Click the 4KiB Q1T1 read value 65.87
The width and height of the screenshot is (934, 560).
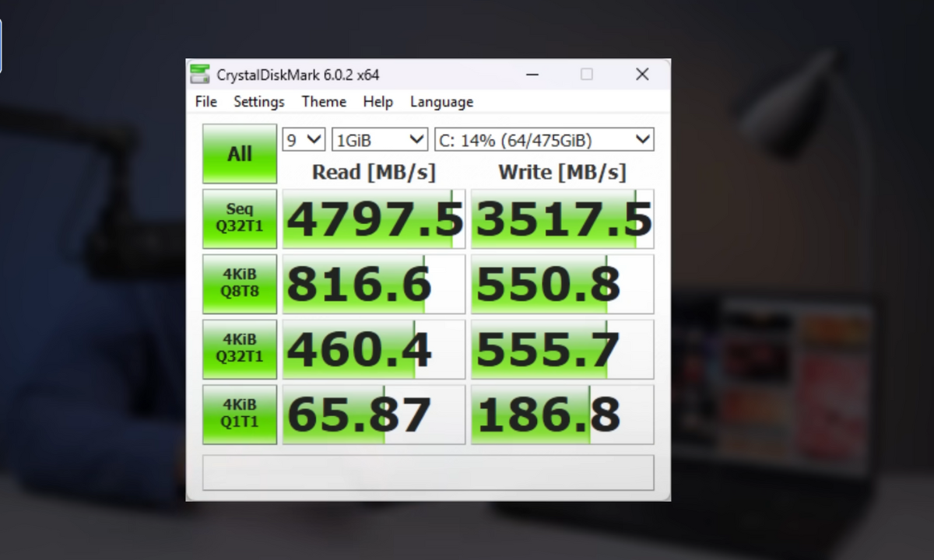pos(374,415)
